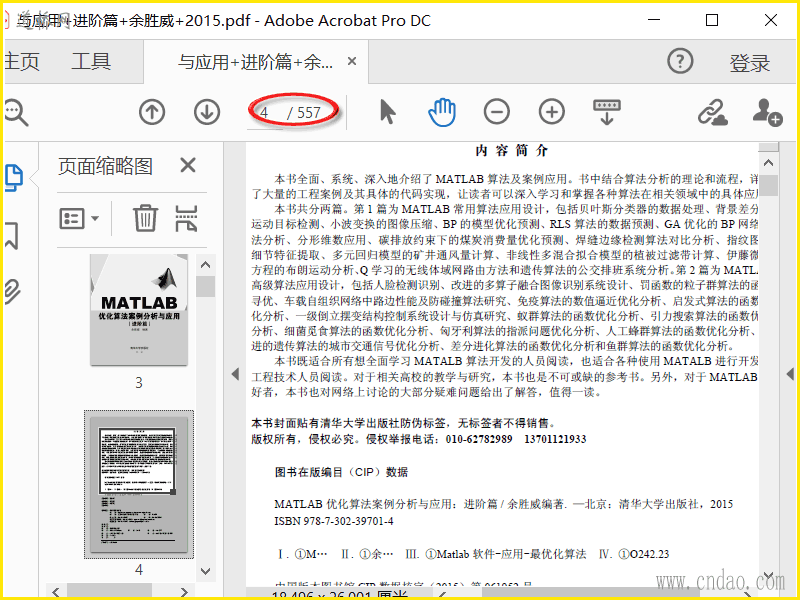Click thumbnail panel scroll down arrow
Image resolution: width=800 pixels, height=600 pixels.
206,571
